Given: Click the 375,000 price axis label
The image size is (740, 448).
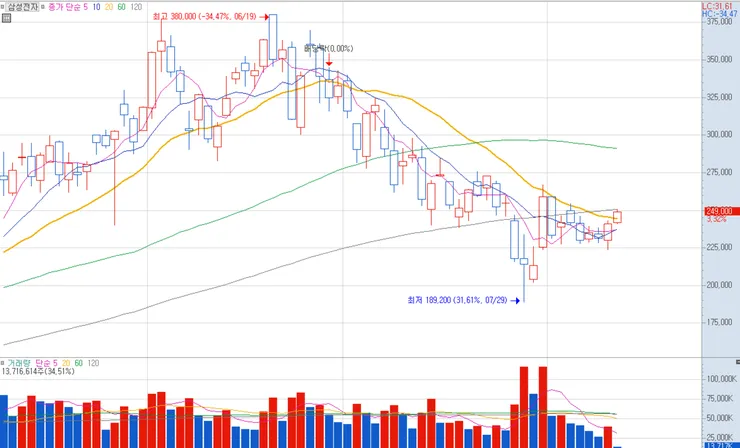Looking at the screenshot, I should click(x=719, y=22).
